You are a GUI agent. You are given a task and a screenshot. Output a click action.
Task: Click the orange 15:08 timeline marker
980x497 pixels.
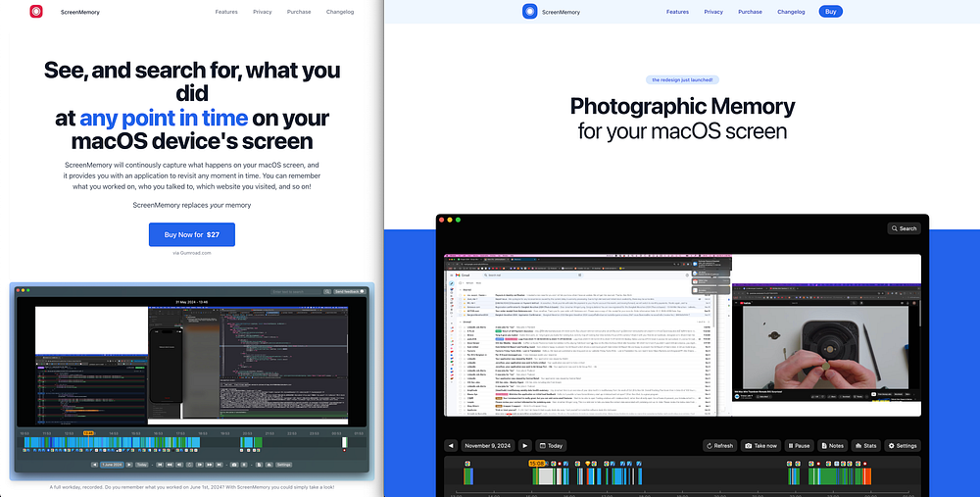click(536, 464)
